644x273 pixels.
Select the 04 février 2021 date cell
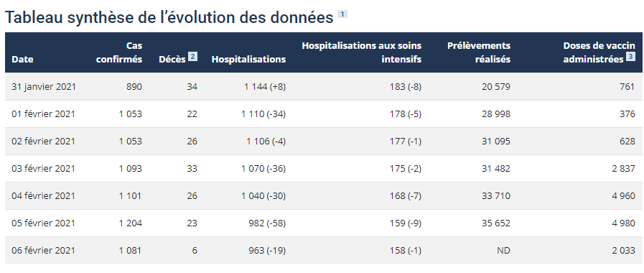[44, 195]
